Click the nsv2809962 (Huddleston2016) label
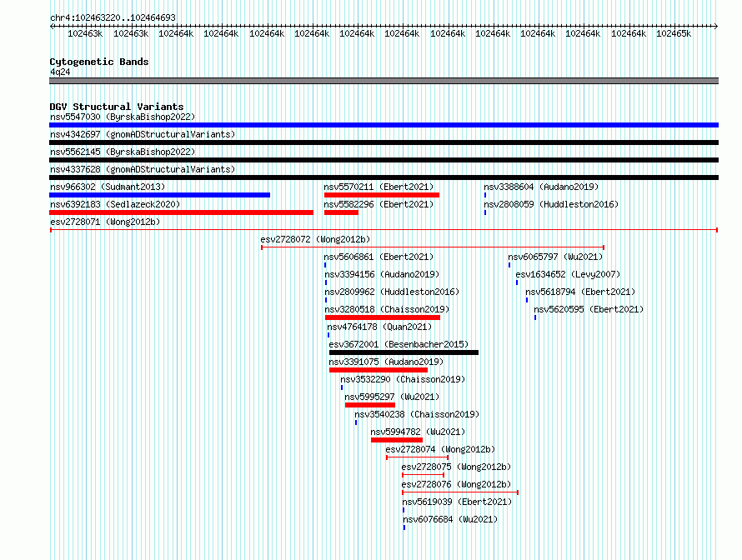Screen dimensions: 742x560 click(x=392, y=292)
